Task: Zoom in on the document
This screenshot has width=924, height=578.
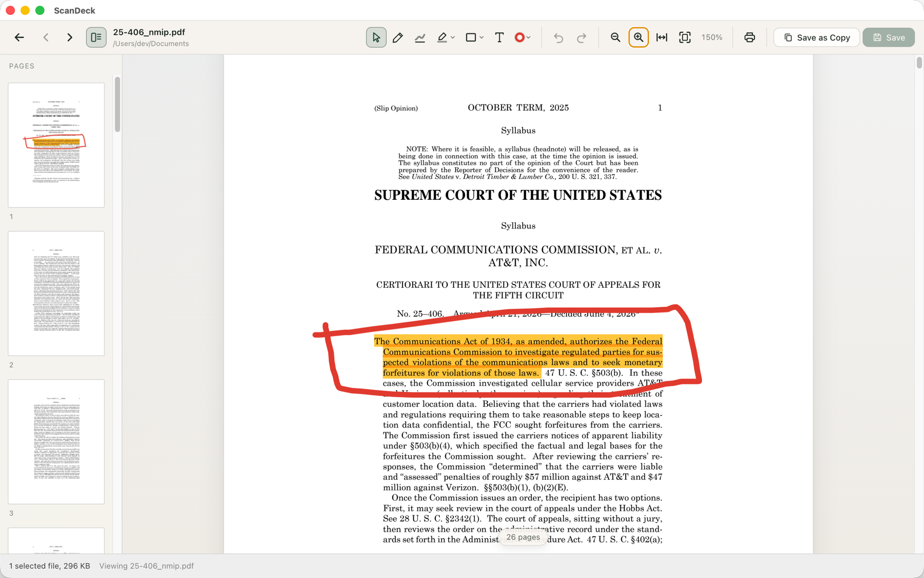Action: pos(639,38)
